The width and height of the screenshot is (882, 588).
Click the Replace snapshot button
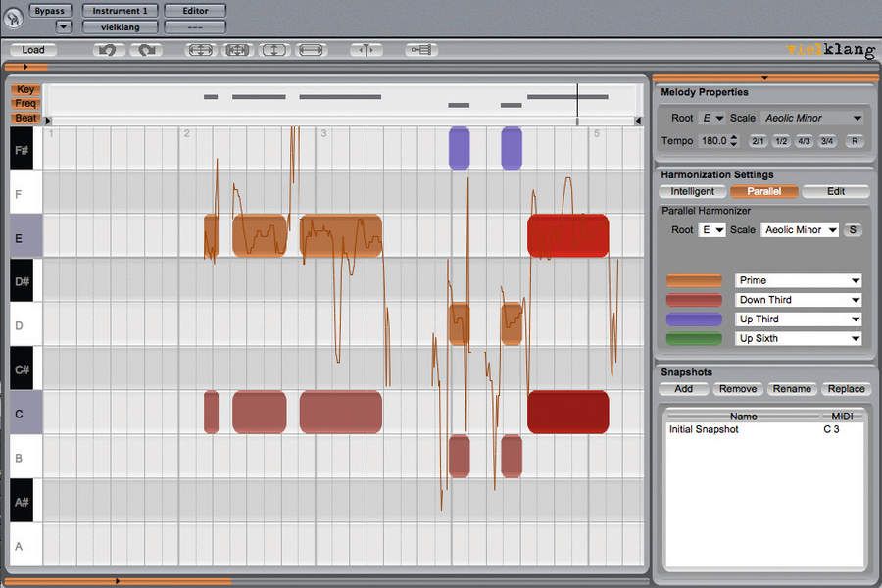coord(846,389)
